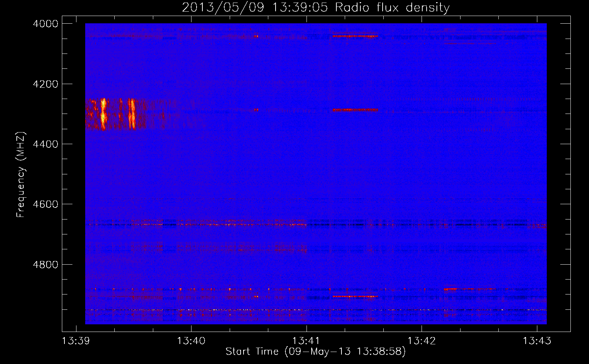The image size is (589, 364).
Task: Click the 4000 frequency tick label
Action: pos(45,24)
